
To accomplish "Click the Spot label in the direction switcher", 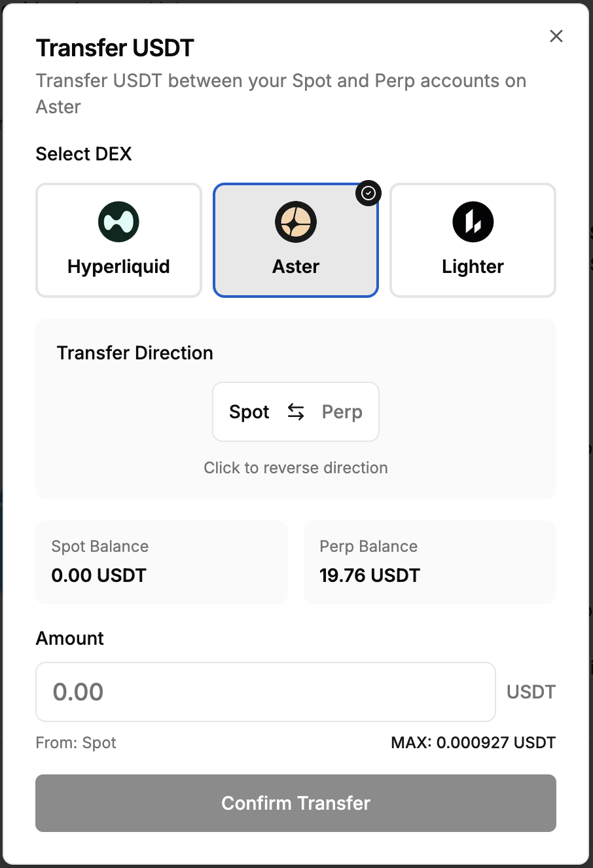I will coord(249,412).
